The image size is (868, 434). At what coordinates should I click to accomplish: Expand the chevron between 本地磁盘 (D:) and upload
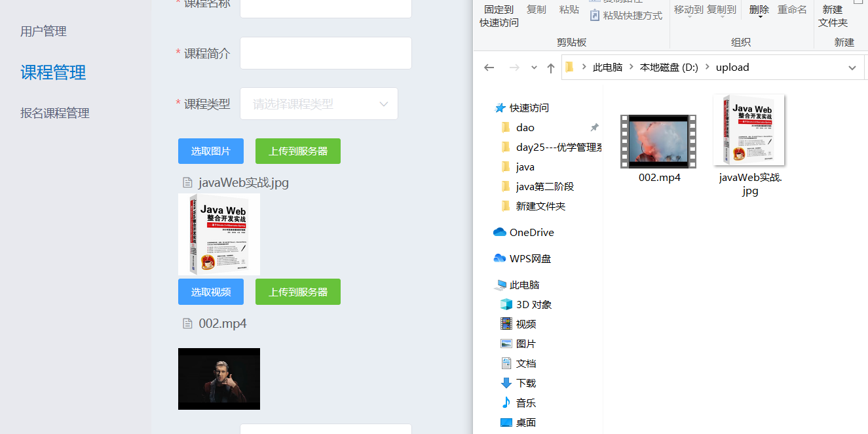[x=707, y=67]
